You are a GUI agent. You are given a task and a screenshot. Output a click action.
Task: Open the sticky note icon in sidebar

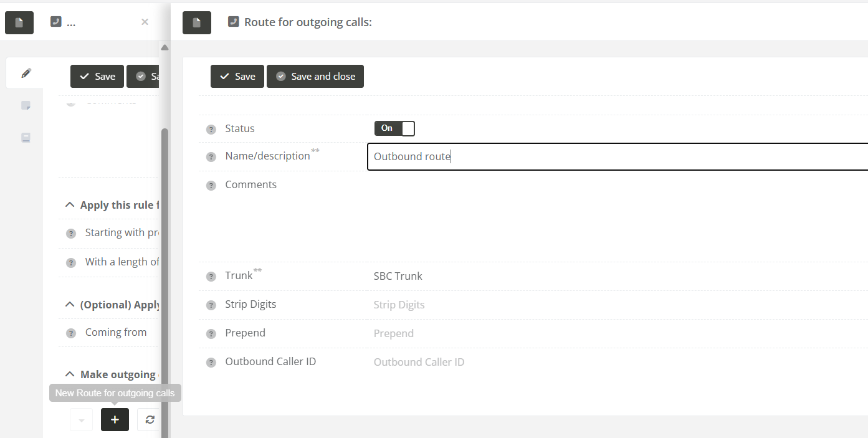coord(26,105)
